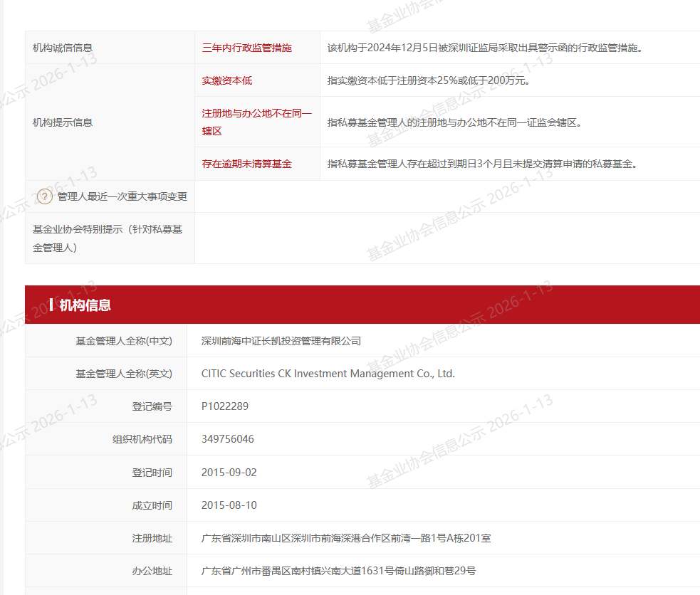Viewport: 700px width, 595px height.
Task: Click the 注册地址 label
Action: point(152,538)
